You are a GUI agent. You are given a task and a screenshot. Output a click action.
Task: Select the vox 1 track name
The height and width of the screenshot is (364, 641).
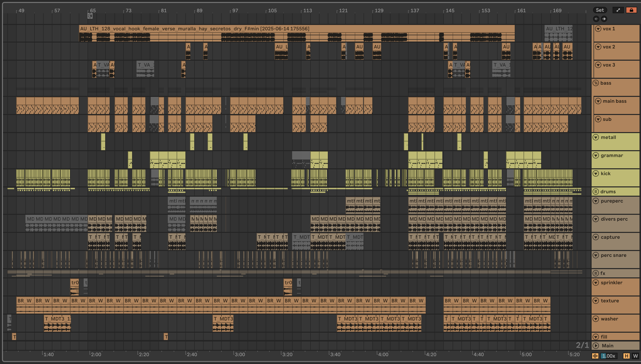click(609, 29)
